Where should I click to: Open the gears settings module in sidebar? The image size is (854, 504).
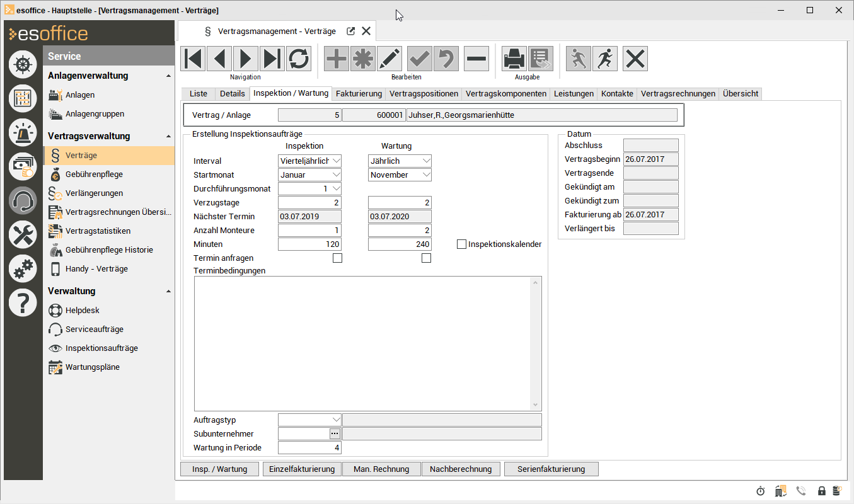pyautogui.click(x=23, y=269)
